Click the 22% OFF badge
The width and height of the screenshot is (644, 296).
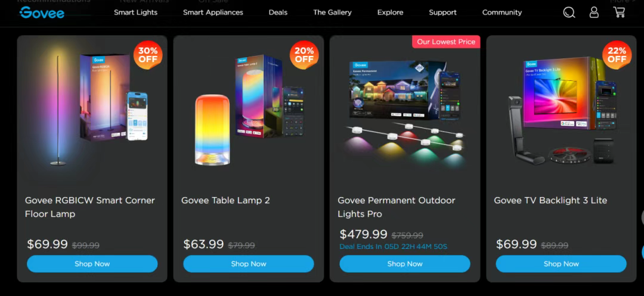pos(617,55)
